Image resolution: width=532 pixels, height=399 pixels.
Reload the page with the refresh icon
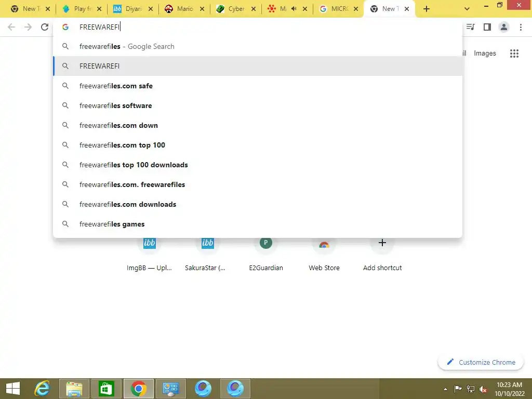[45, 27]
